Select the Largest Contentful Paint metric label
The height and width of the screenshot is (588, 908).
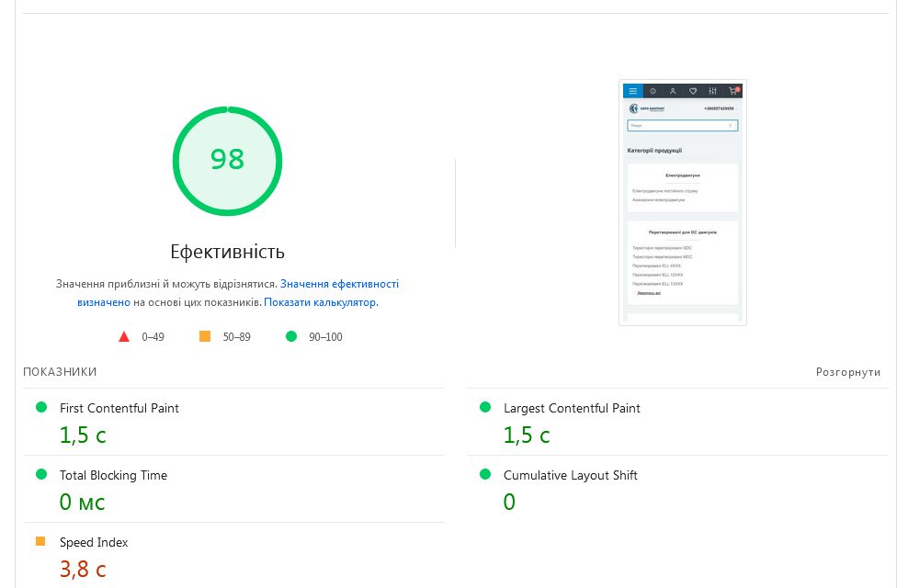[x=572, y=408]
